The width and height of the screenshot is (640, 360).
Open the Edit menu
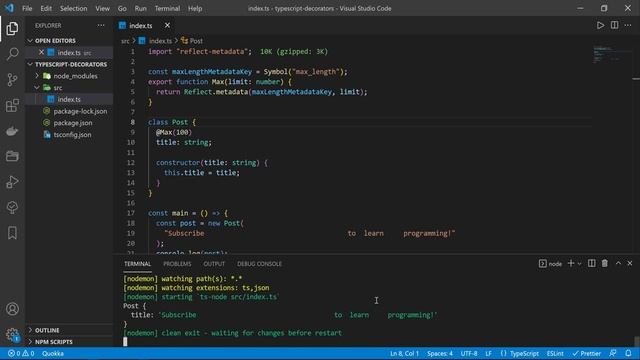click(46, 8)
